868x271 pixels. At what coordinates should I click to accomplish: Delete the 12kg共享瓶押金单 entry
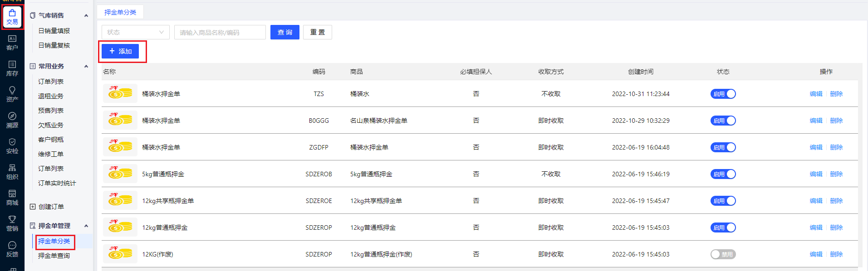pyautogui.click(x=836, y=201)
